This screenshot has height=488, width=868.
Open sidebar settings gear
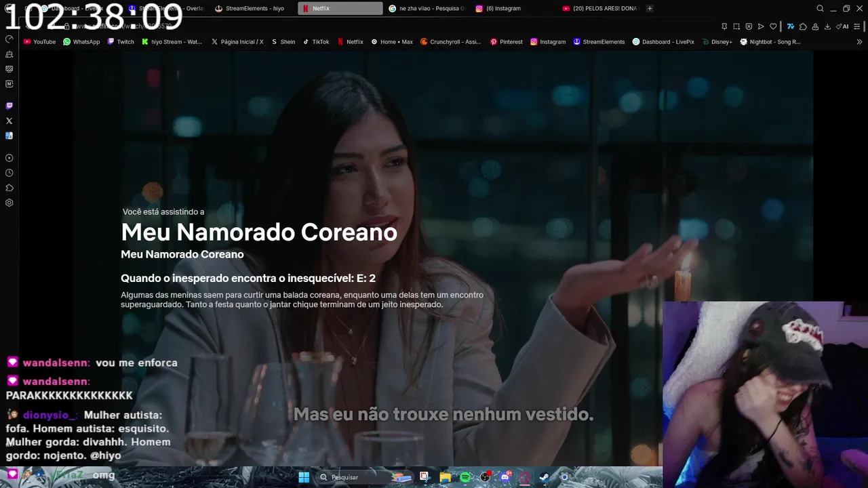[9, 203]
